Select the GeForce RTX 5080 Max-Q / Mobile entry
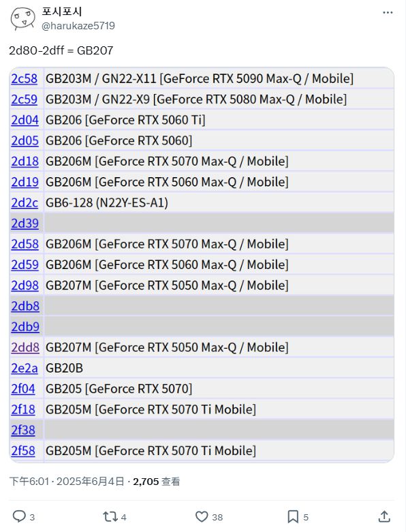The image size is (406, 532). point(196,99)
